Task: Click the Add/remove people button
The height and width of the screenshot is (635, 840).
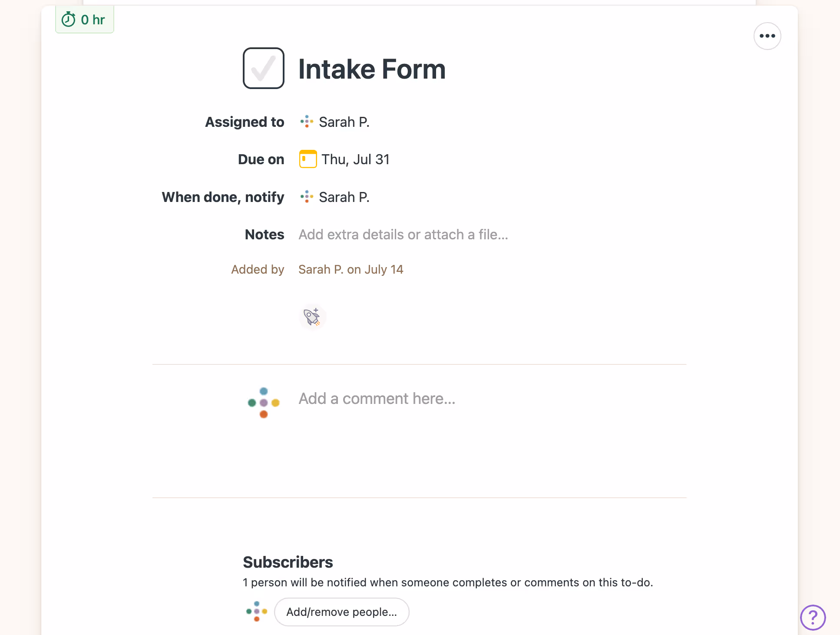Action: click(x=341, y=612)
